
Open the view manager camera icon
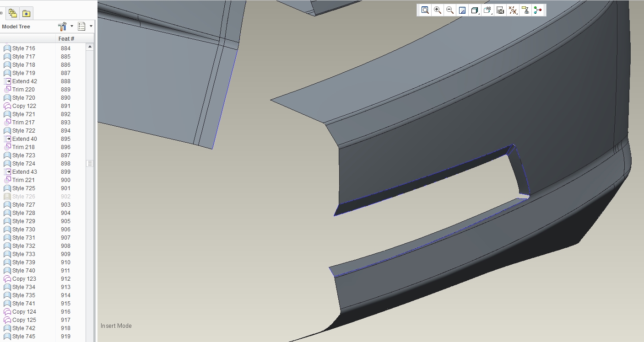[x=500, y=10]
